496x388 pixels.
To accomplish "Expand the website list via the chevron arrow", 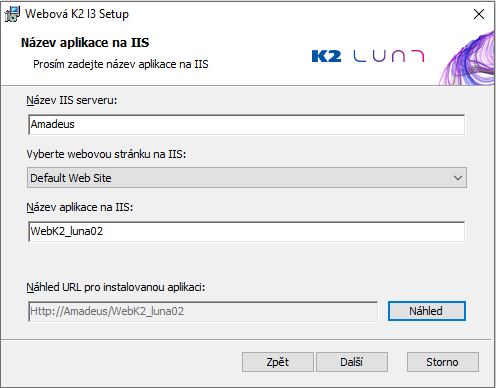I will 458,178.
